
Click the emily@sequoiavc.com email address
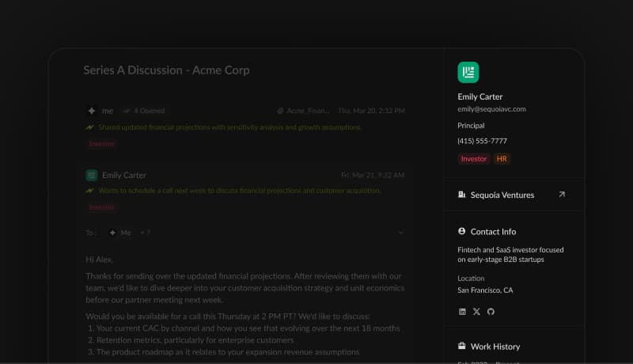tap(491, 109)
